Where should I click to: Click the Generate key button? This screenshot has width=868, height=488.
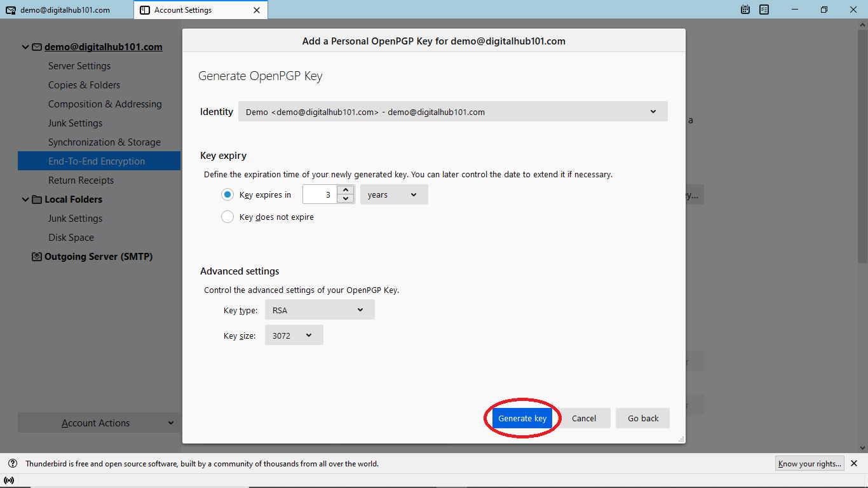click(x=522, y=418)
